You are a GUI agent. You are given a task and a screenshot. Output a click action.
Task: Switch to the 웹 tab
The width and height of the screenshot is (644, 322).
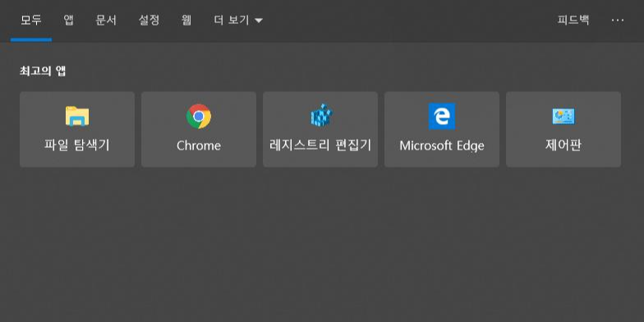[186, 20]
